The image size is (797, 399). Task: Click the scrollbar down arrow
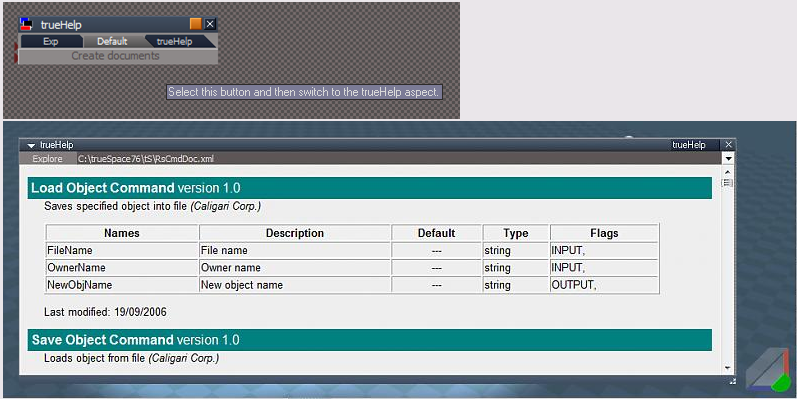coord(727,368)
